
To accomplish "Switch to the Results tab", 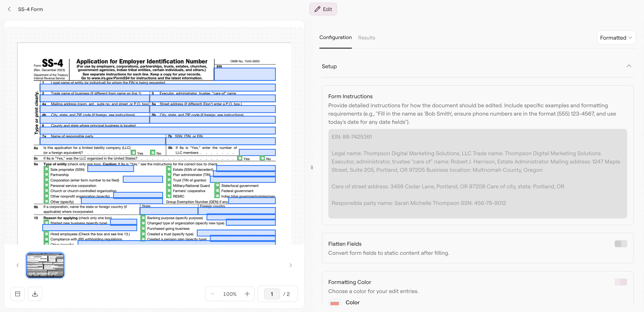I will click(x=366, y=37).
